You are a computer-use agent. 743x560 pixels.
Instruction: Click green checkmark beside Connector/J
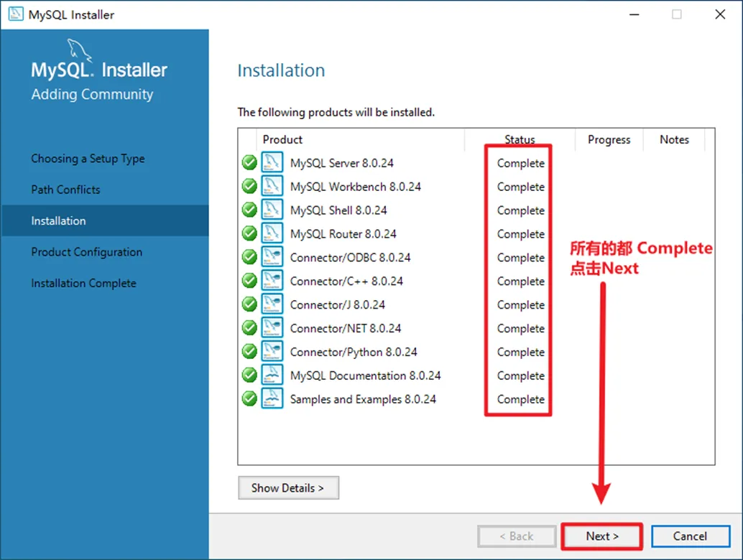click(x=249, y=304)
